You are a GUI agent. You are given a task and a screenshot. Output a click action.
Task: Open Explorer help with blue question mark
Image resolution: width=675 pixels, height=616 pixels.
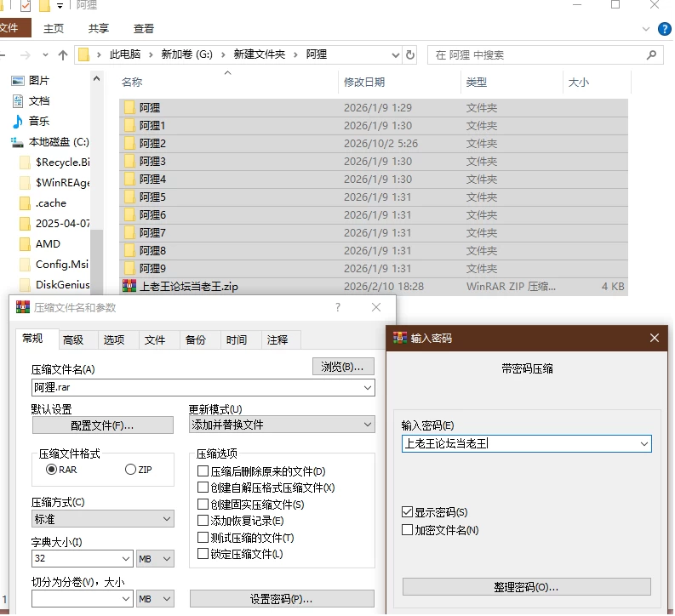point(664,29)
